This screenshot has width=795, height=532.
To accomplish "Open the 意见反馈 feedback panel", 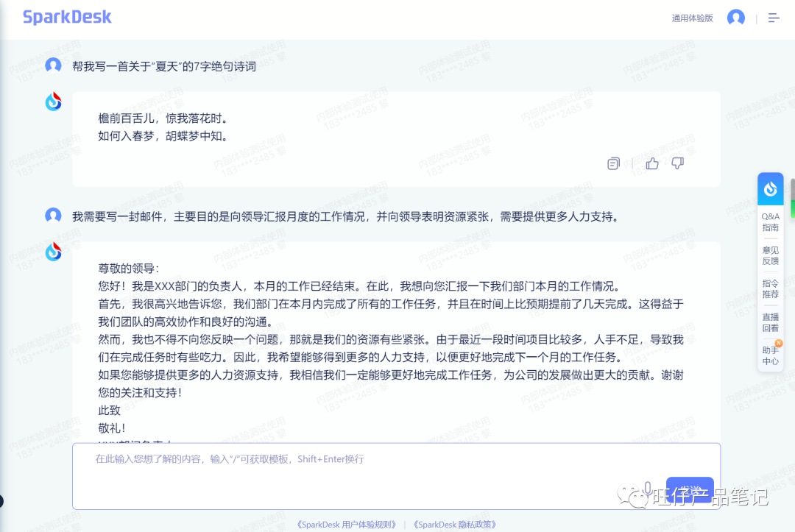I will (770, 255).
